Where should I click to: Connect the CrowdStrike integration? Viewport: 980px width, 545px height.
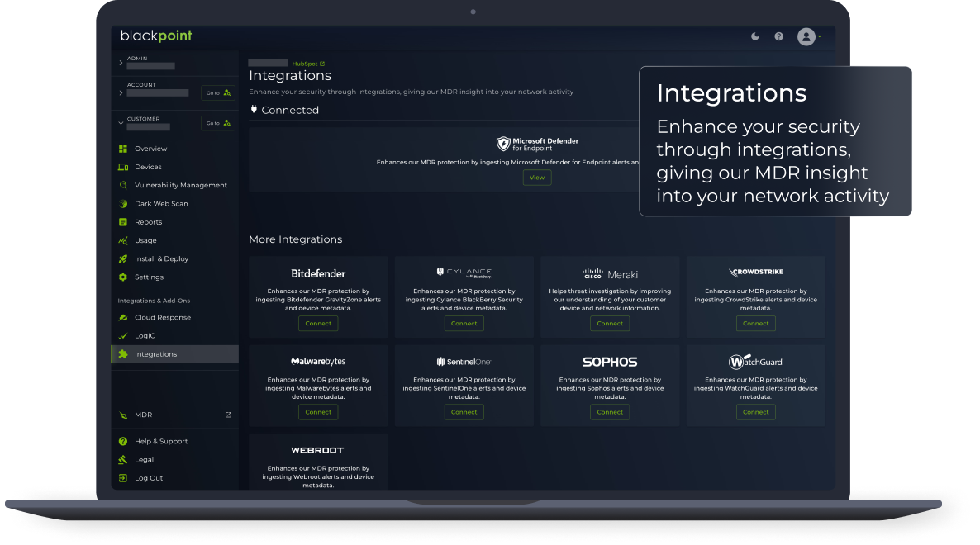[x=755, y=324]
